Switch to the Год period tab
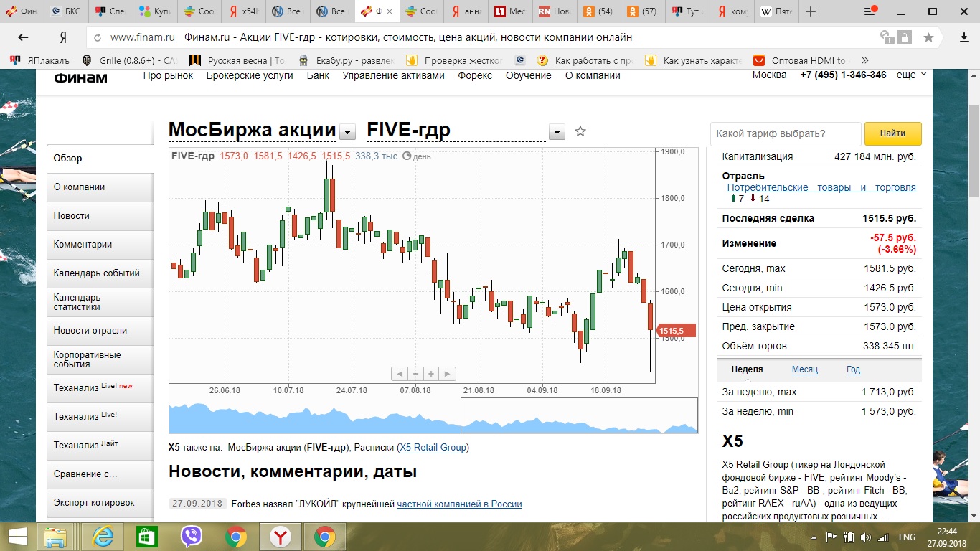This screenshot has height=551, width=980. 853,369
